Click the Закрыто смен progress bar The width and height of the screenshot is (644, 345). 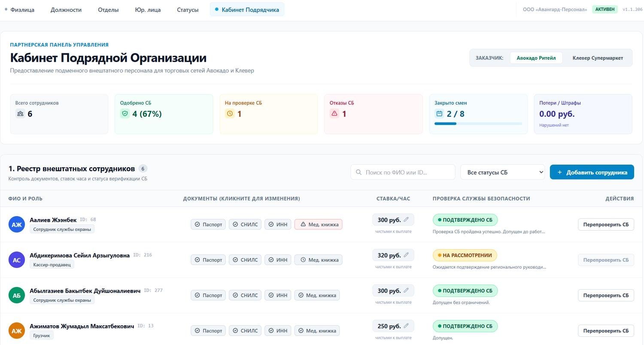click(478, 124)
